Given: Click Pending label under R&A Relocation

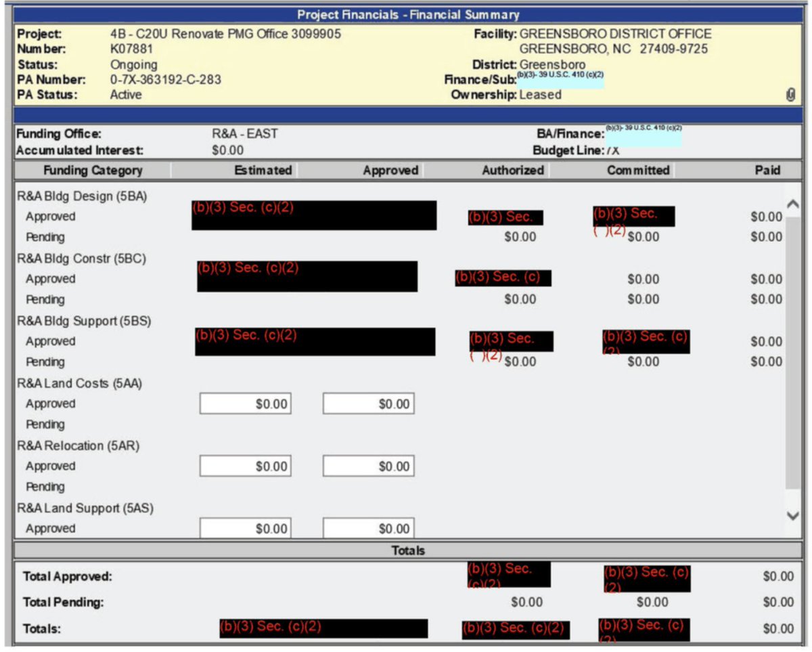Looking at the screenshot, I should pos(45,487).
